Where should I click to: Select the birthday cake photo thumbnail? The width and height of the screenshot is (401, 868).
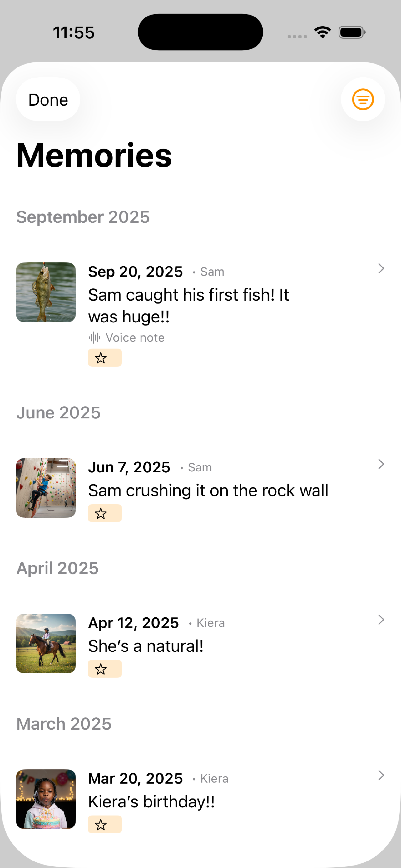tap(46, 799)
